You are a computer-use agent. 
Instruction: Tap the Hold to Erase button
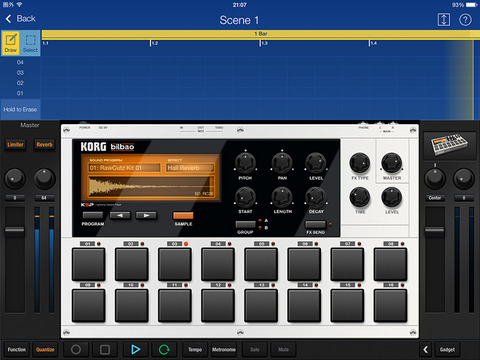(20, 109)
